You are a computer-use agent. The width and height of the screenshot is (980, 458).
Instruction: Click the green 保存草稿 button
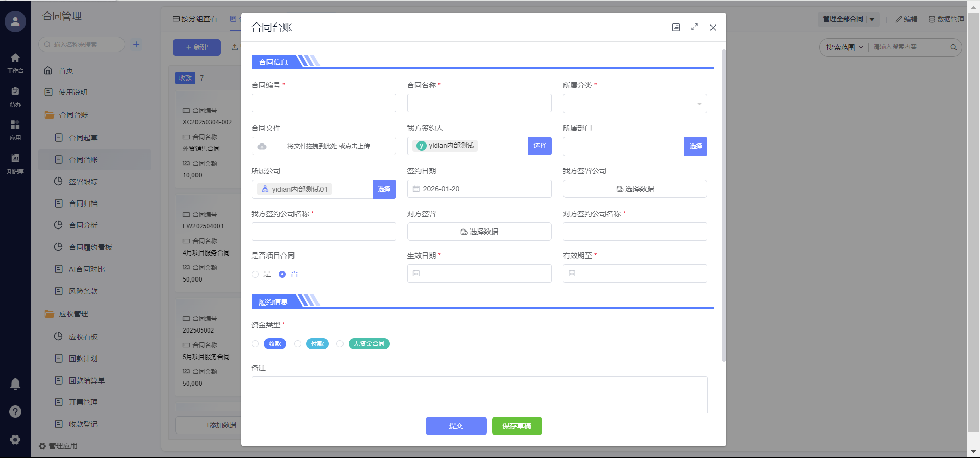click(x=517, y=426)
